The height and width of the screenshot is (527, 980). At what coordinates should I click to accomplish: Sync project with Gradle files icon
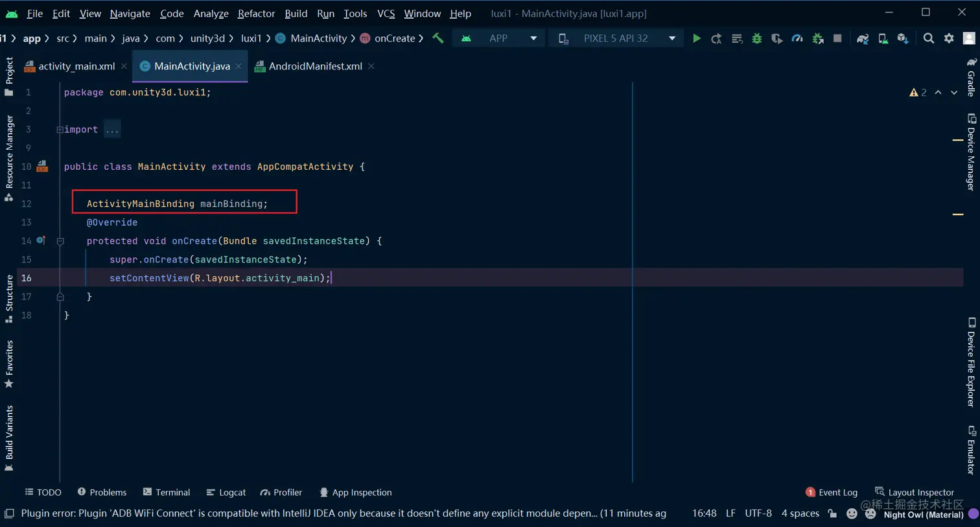863,39
